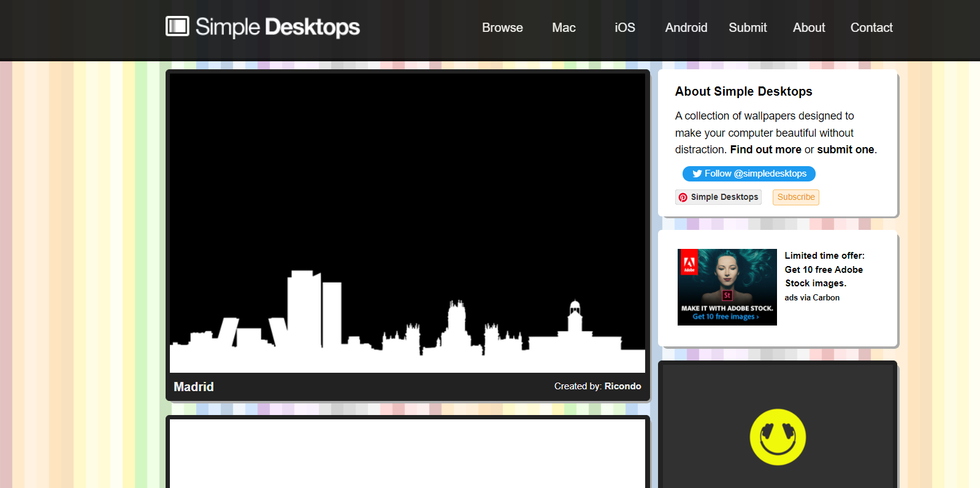The image size is (980, 488).
Task: Click the submit one link
Action: click(x=846, y=150)
